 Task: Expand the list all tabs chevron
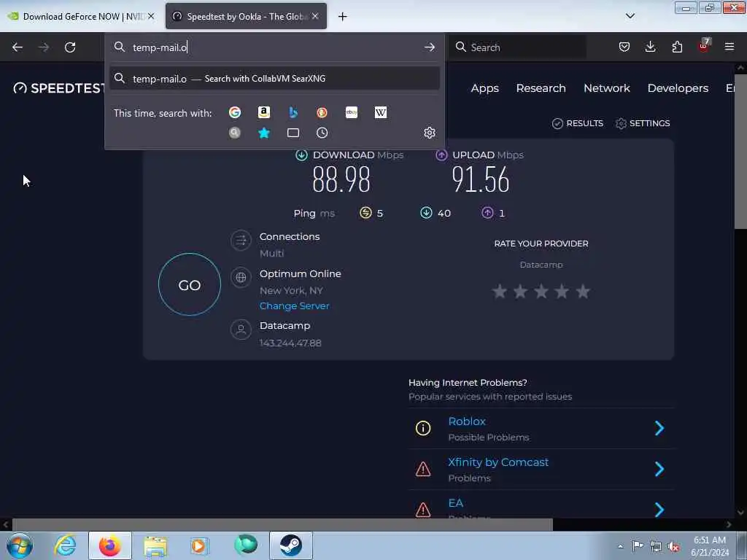630,16
